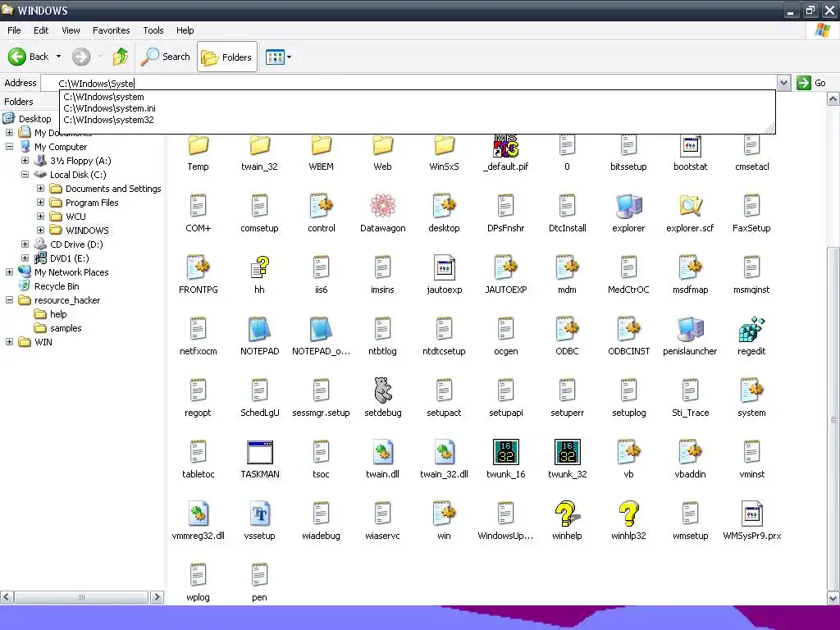Toggle the Folders pane button
840x630 pixels.
click(x=227, y=57)
